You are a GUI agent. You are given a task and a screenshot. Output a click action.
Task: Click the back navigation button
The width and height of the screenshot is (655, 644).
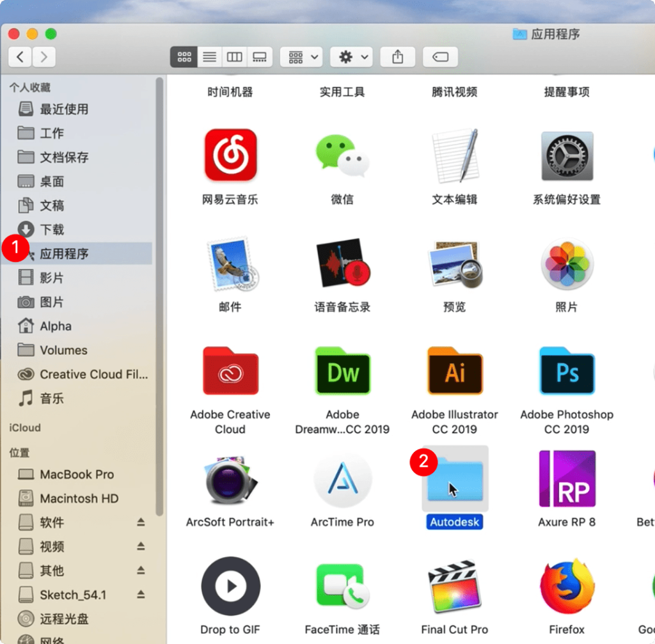[20, 57]
